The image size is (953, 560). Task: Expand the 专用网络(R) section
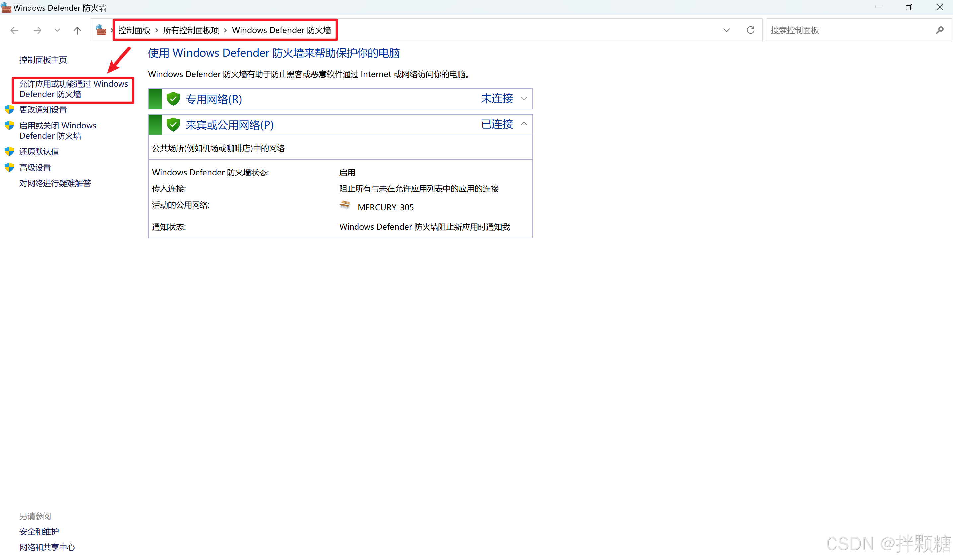(524, 99)
